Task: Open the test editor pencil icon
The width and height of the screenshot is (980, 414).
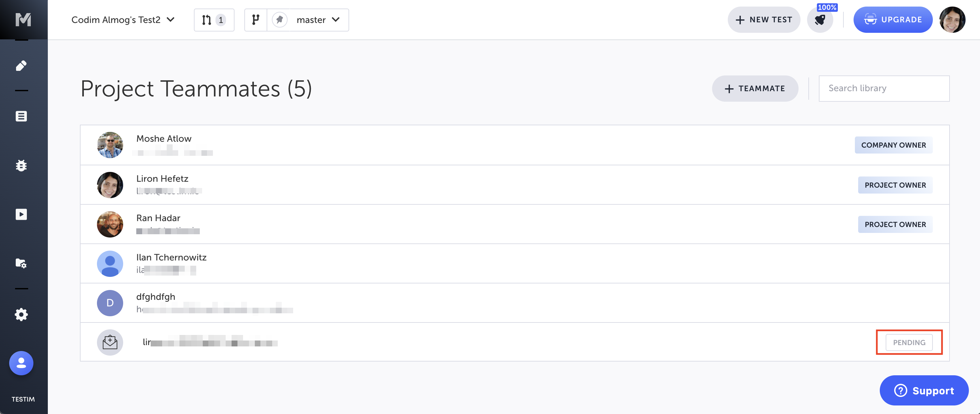Action: coord(21,66)
